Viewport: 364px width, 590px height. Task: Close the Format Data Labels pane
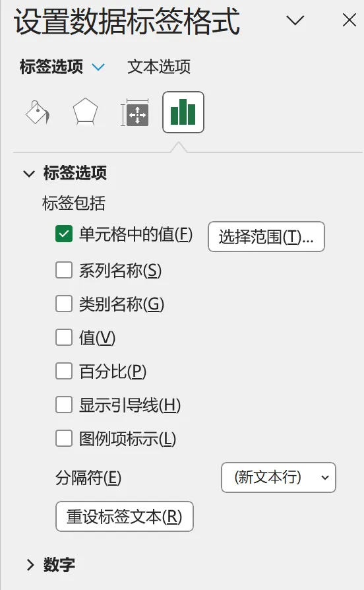(349, 20)
